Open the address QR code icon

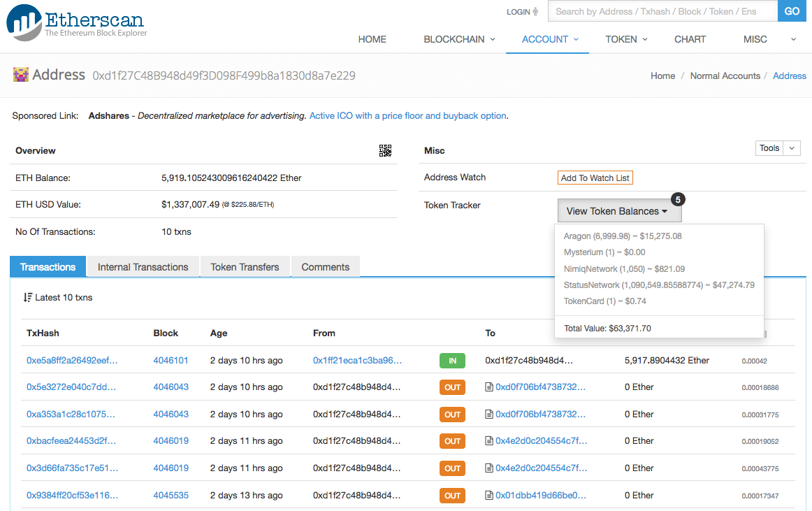[385, 151]
